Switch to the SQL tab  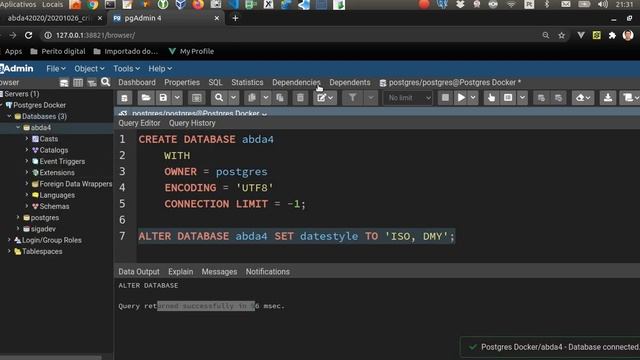click(216, 82)
